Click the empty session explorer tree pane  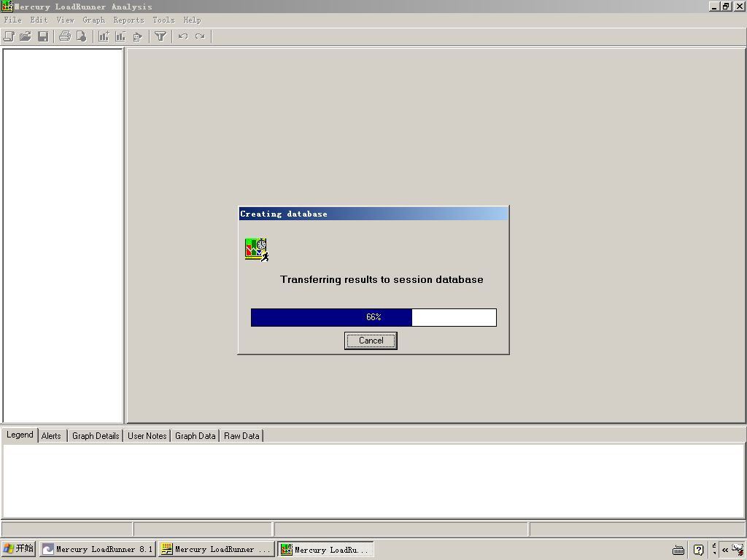pyautogui.click(x=63, y=236)
